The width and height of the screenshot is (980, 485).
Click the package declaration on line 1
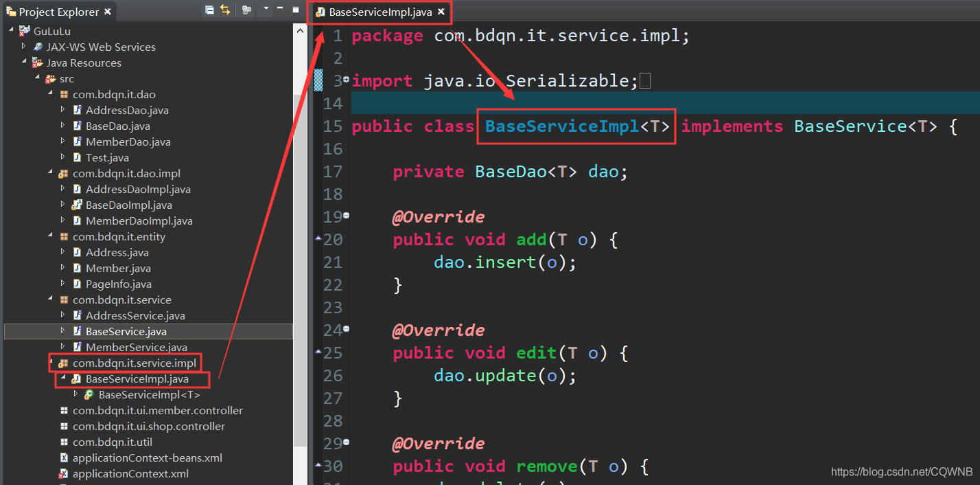coord(520,35)
